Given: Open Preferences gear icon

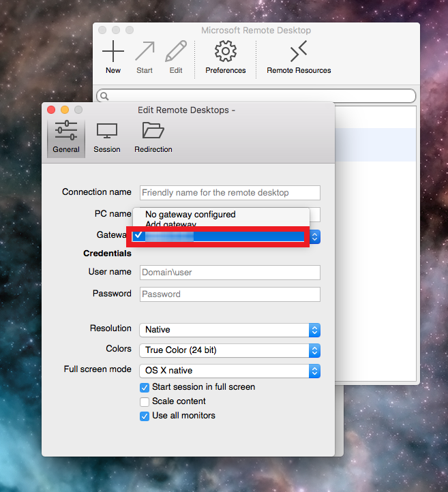Looking at the screenshot, I should tap(226, 51).
